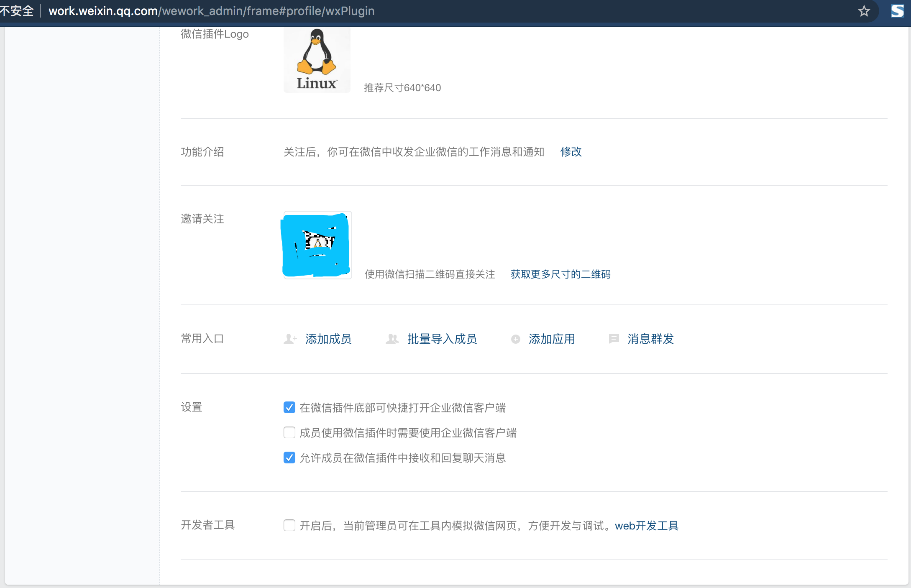Click the 邀请关注 label
This screenshot has width=911, height=588.
click(202, 219)
